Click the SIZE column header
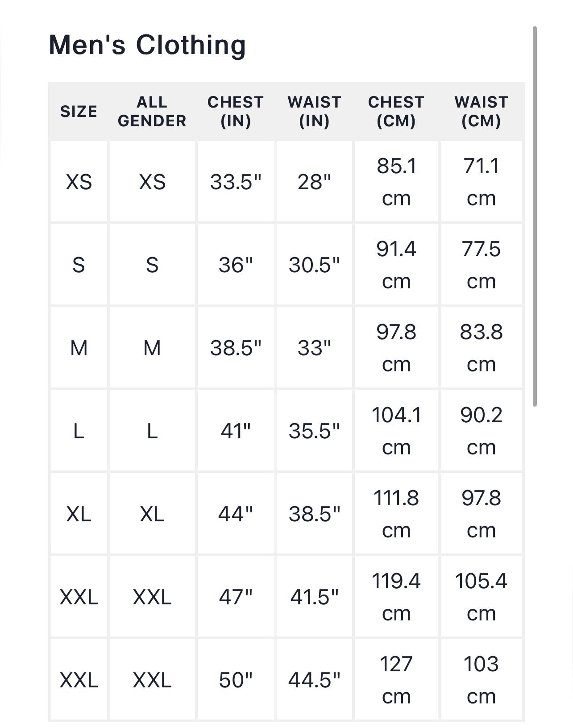 (x=79, y=112)
